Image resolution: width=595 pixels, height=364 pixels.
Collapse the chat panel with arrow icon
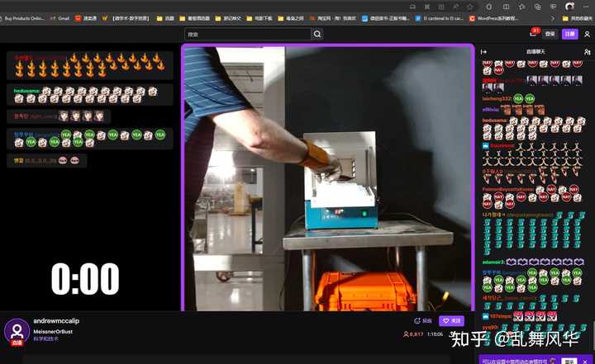(x=483, y=51)
